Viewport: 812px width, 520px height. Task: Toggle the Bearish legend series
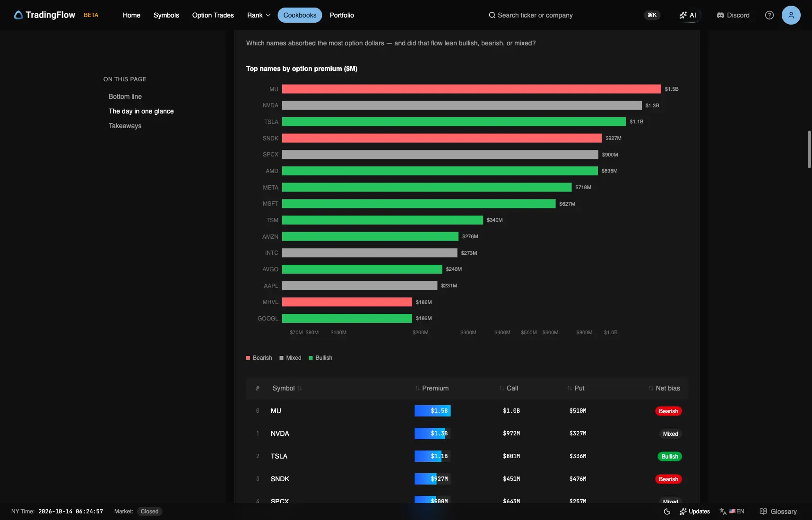259,358
